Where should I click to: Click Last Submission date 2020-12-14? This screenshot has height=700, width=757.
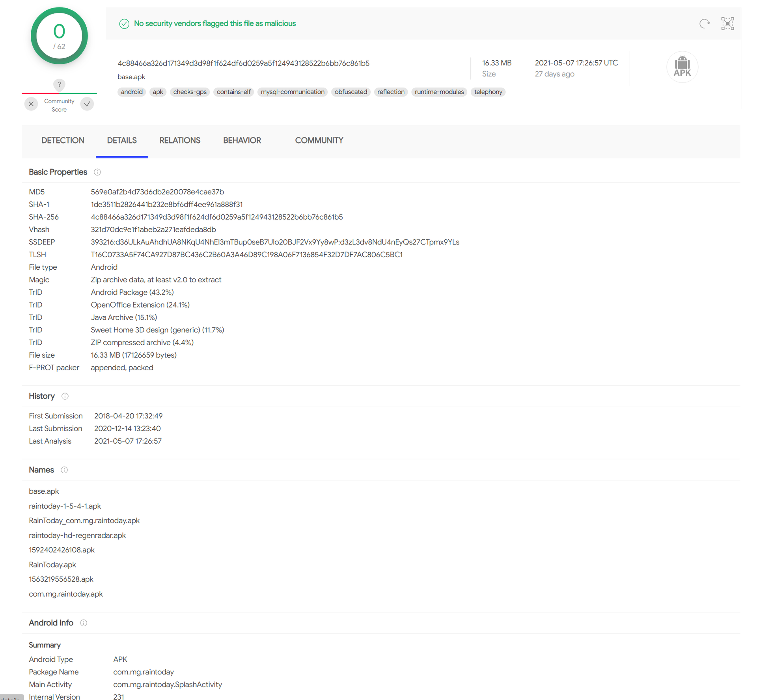point(127,429)
